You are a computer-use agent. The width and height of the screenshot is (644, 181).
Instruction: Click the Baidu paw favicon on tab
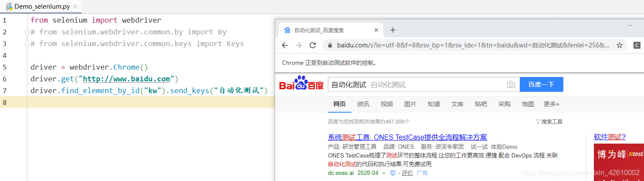(287, 30)
